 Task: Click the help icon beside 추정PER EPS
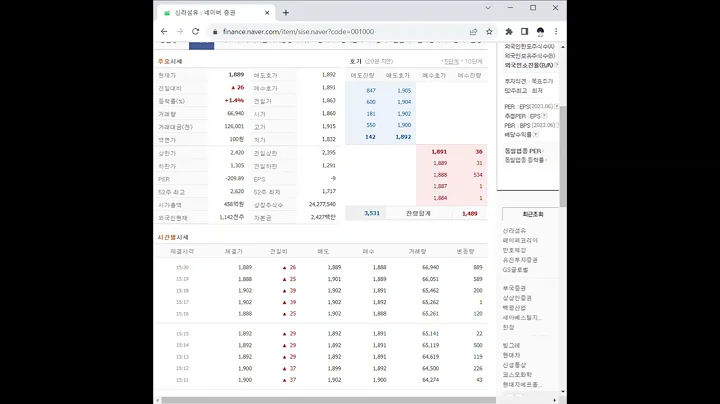pyautogui.click(x=545, y=116)
